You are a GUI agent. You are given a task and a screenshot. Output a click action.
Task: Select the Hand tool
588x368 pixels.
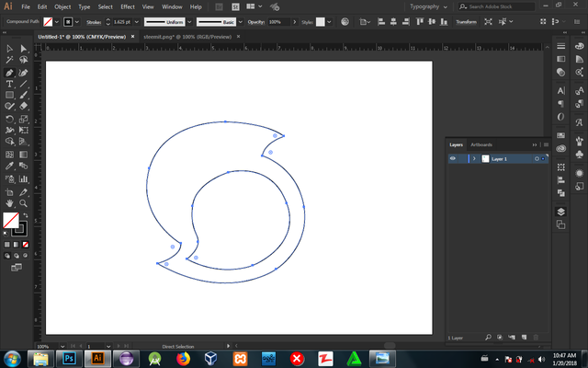point(9,203)
